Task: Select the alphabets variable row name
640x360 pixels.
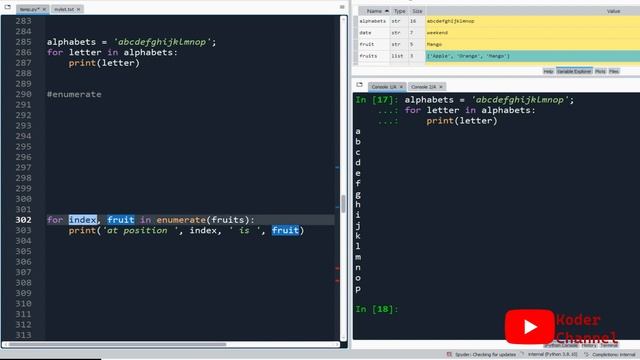Action: [373, 21]
